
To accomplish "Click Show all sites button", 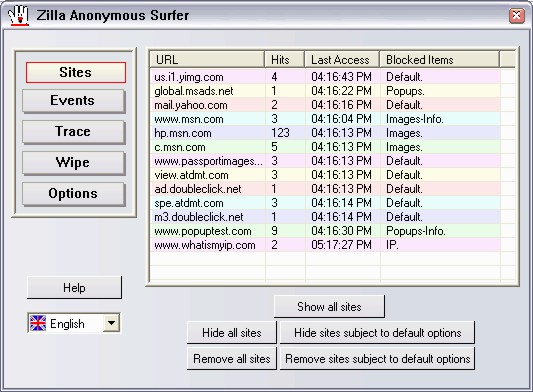I will click(x=329, y=307).
